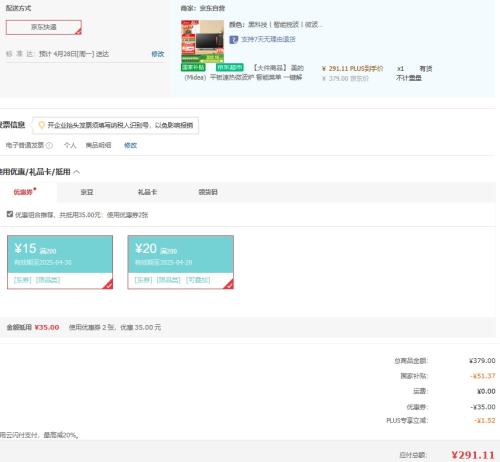Switch to the 京豆 tab
Viewport: 500px width, 462px height.
click(x=87, y=192)
